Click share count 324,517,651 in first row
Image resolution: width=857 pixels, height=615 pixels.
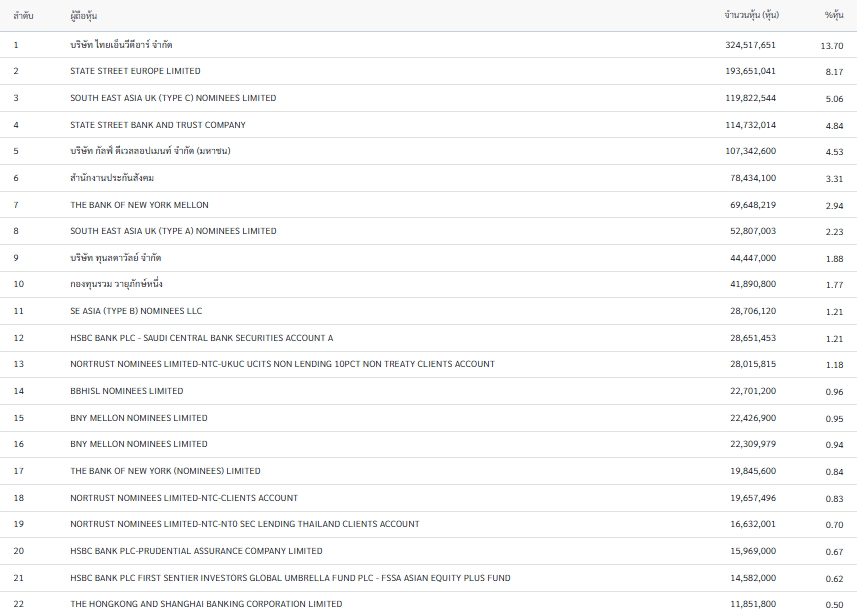[x=750, y=45]
